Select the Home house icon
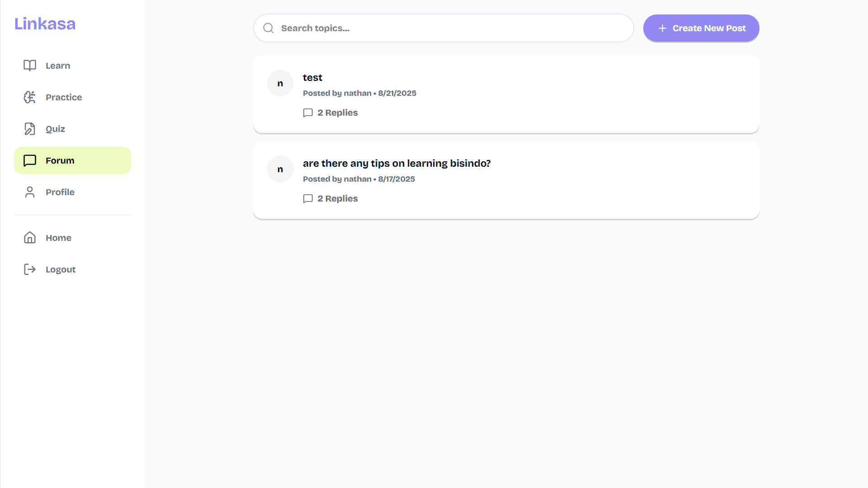868x488 pixels. tap(29, 237)
